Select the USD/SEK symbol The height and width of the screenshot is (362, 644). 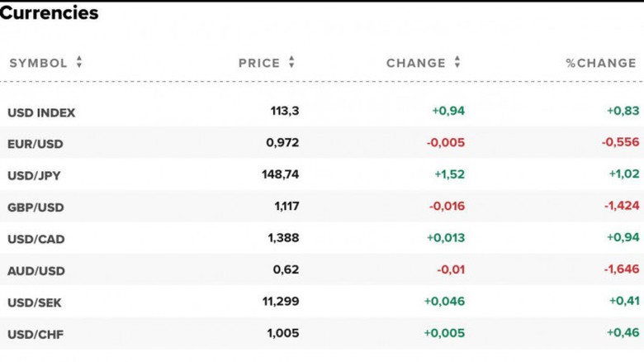point(35,302)
